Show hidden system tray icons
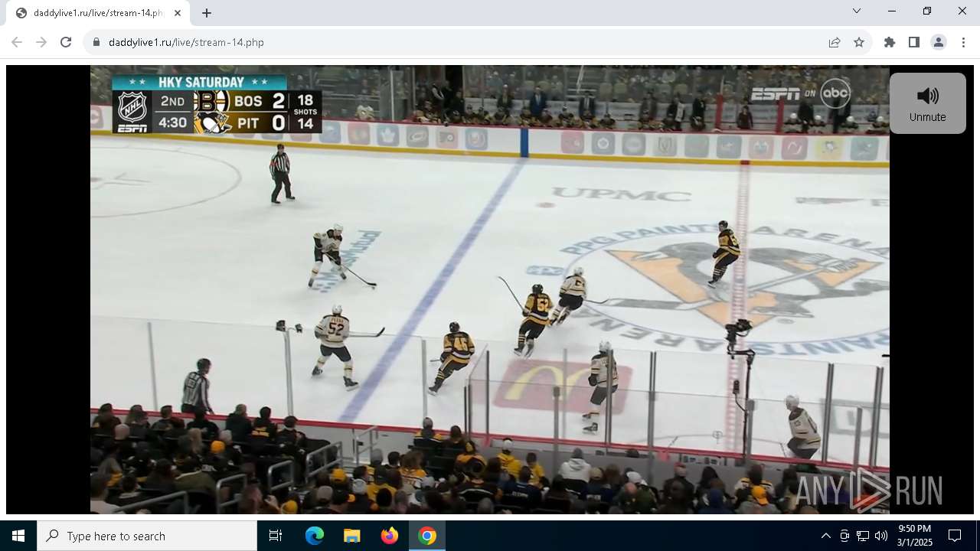Screen dimensions: 980x551 click(825, 536)
